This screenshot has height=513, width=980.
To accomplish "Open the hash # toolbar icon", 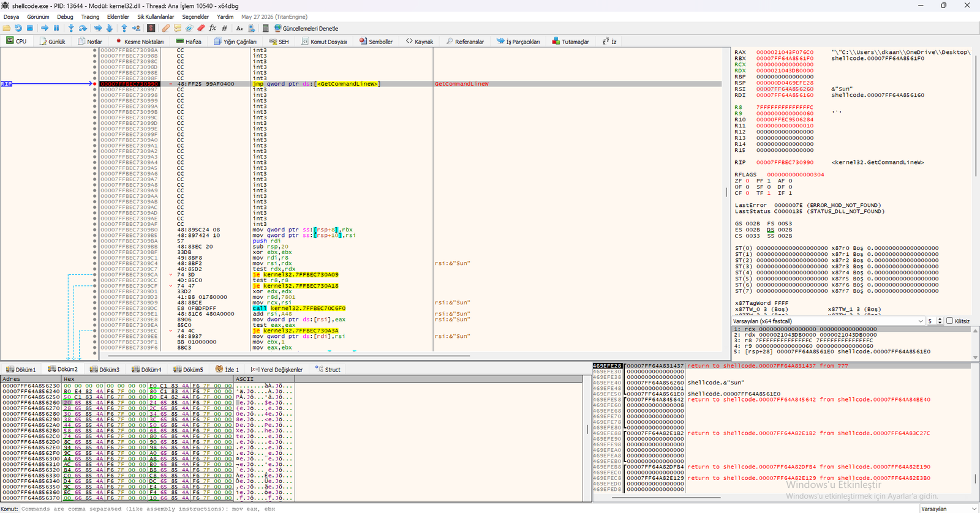I will pyautogui.click(x=224, y=28).
